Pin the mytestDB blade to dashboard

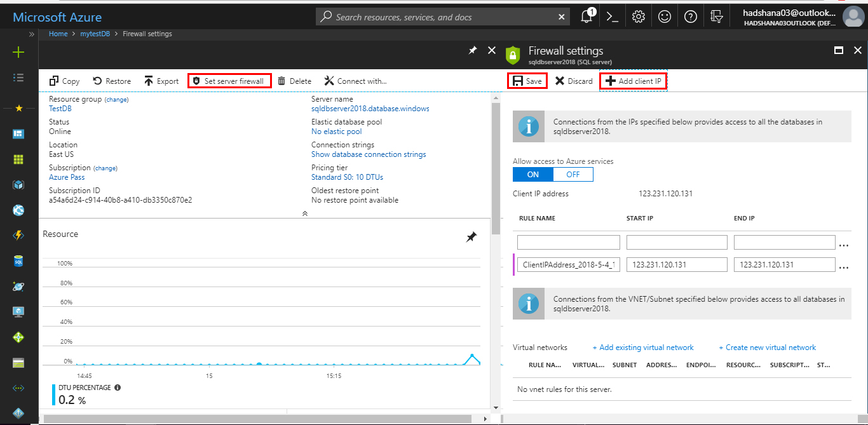(x=473, y=50)
